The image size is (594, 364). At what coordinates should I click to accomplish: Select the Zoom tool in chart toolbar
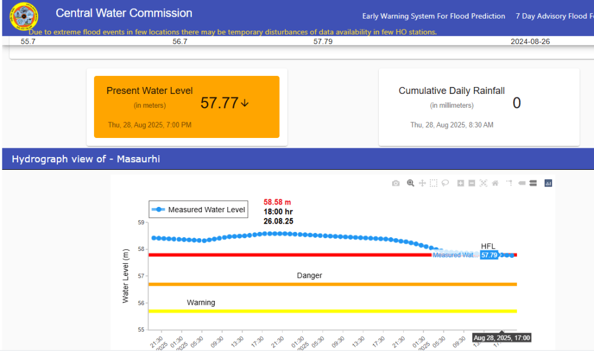(411, 183)
